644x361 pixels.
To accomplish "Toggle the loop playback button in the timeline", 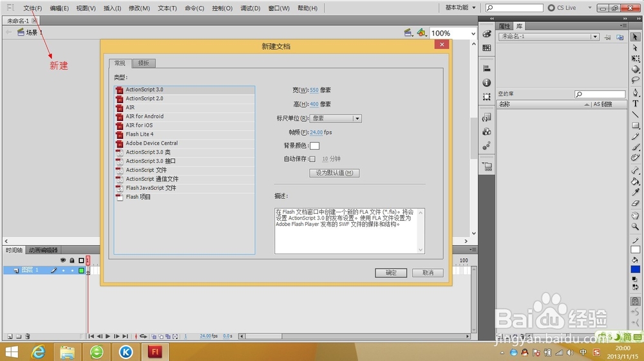I will [144, 337].
